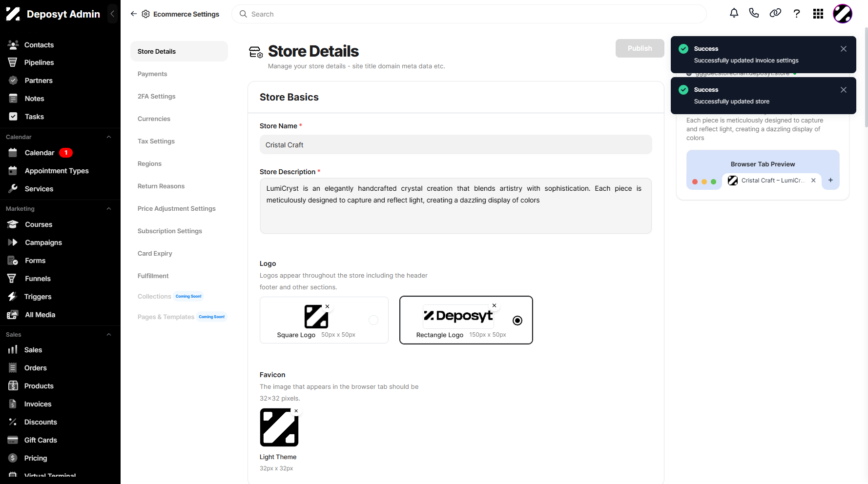The width and height of the screenshot is (868, 484).
Task: Open Funnels in sidebar
Action: (38, 279)
